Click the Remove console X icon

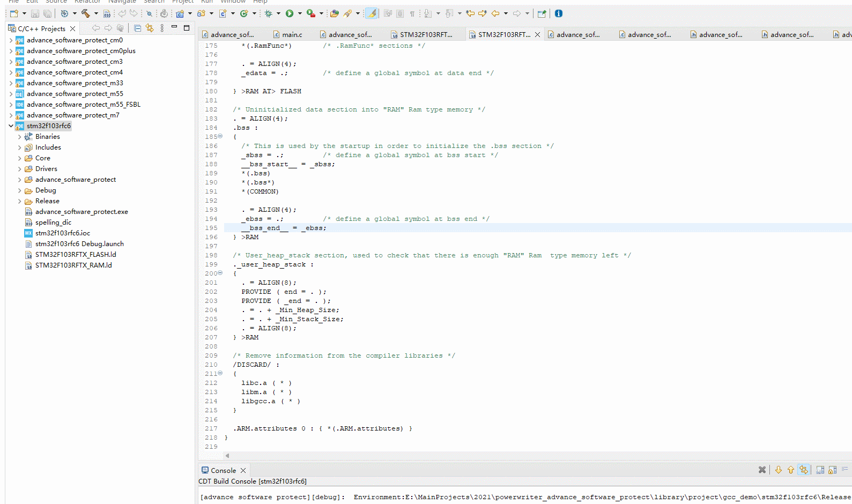762,470
